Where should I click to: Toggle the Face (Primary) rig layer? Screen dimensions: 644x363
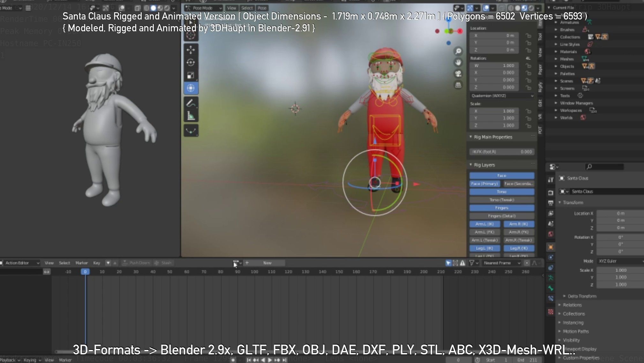pyautogui.click(x=484, y=184)
